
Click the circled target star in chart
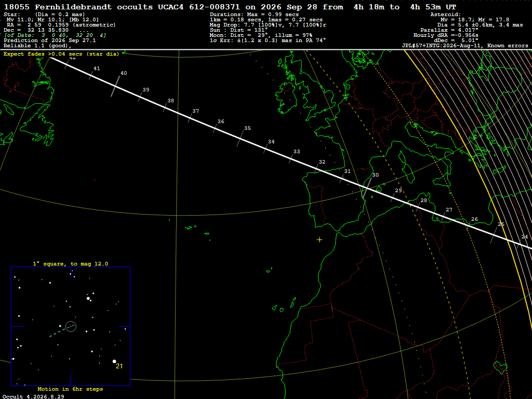71,326
